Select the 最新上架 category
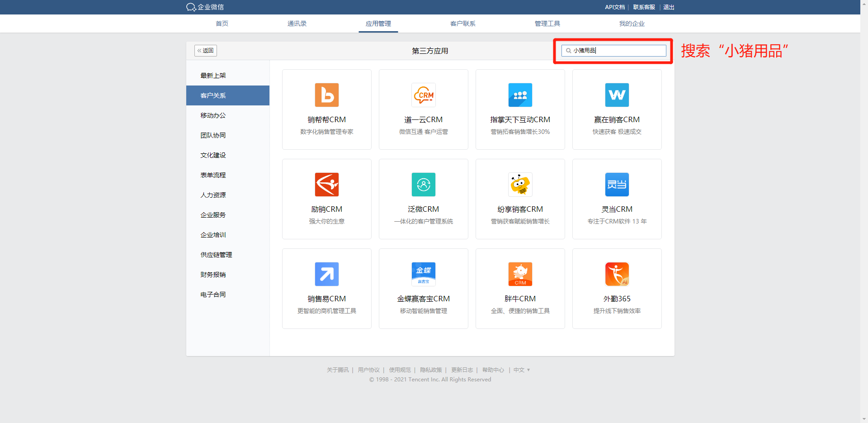 tap(228, 76)
